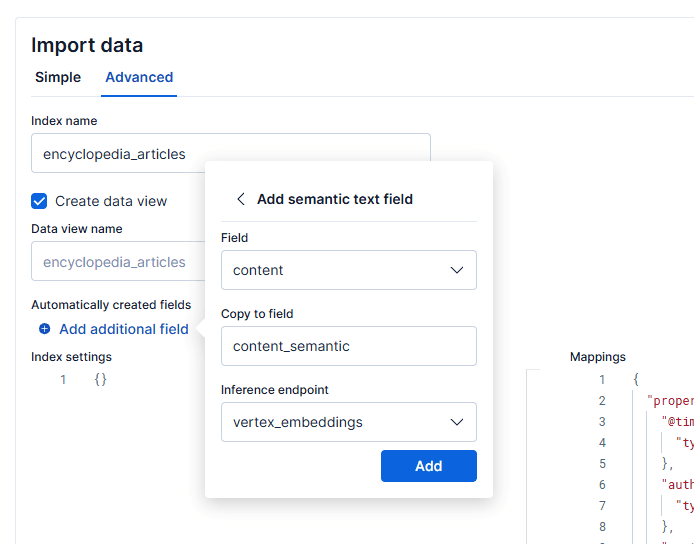Click the Field dropdown chevron arrow

(x=457, y=270)
